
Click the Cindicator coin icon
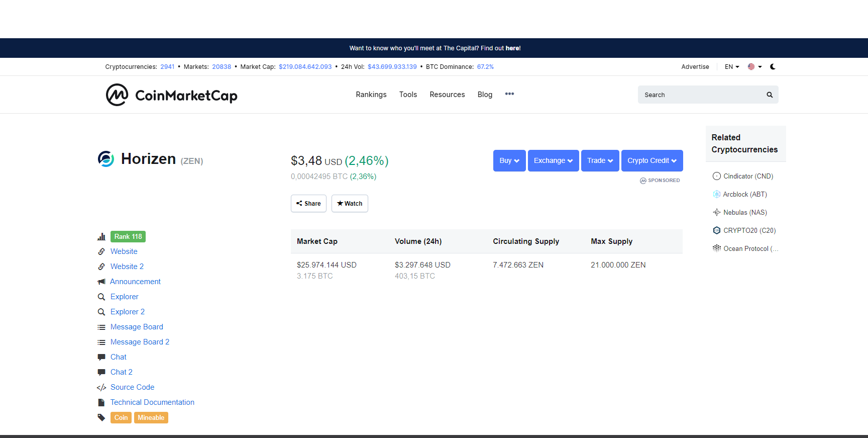click(x=717, y=176)
